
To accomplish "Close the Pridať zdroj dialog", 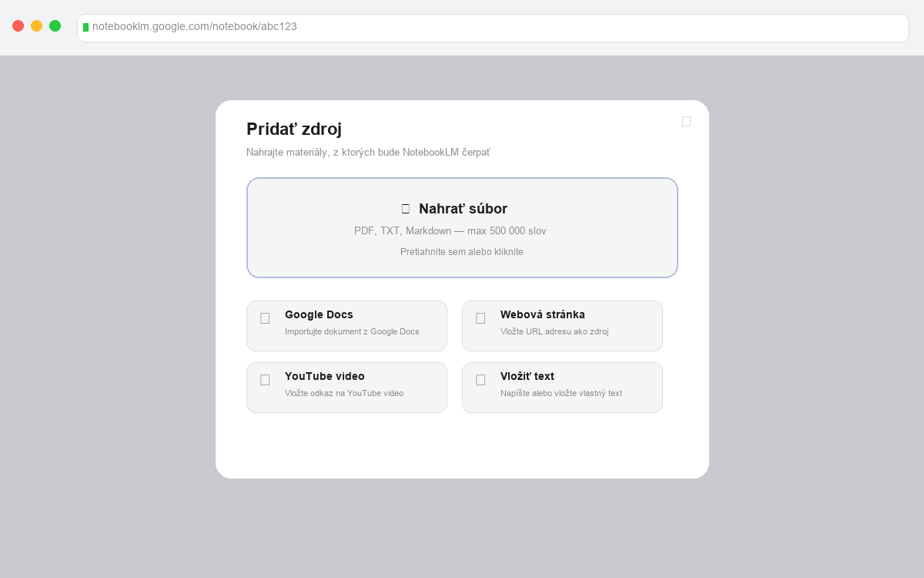I will [x=686, y=121].
